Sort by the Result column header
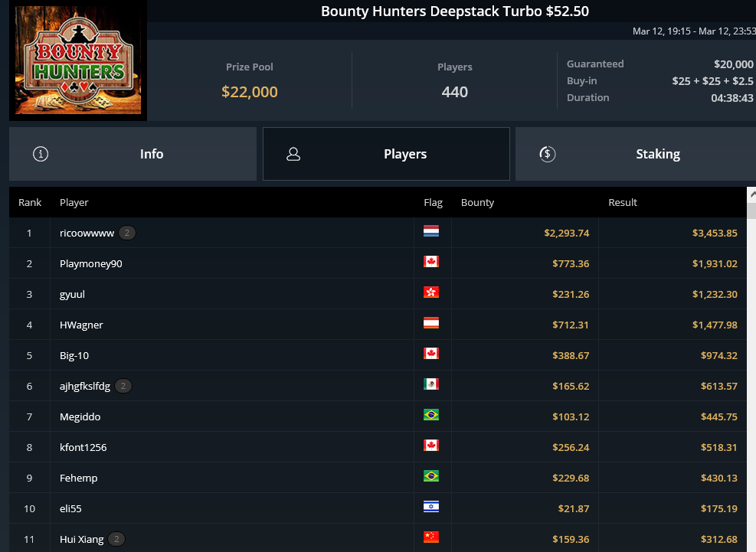 point(623,202)
